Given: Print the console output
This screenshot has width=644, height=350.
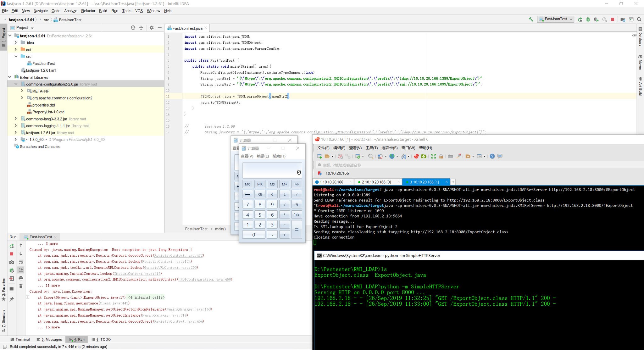Looking at the screenshot, I should coord(21,278).
